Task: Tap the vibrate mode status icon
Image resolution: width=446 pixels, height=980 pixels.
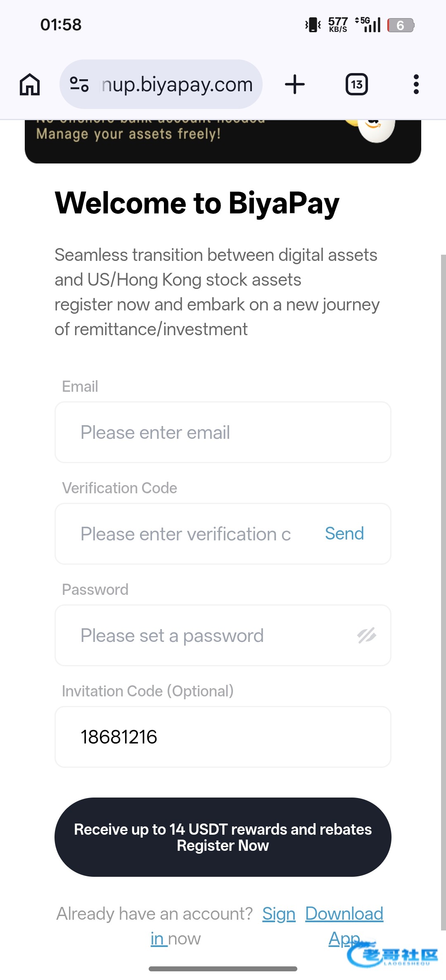Action: pos(313,25)
